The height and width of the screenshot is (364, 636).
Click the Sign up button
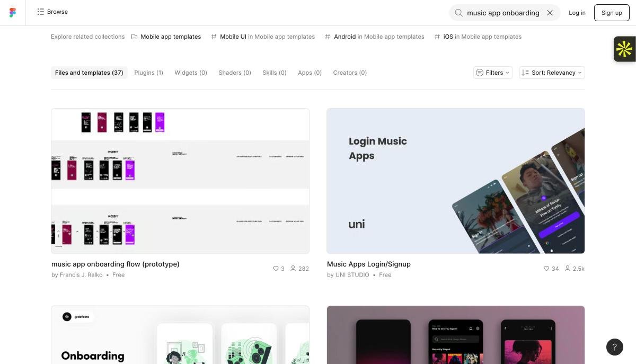pos(612,13)
